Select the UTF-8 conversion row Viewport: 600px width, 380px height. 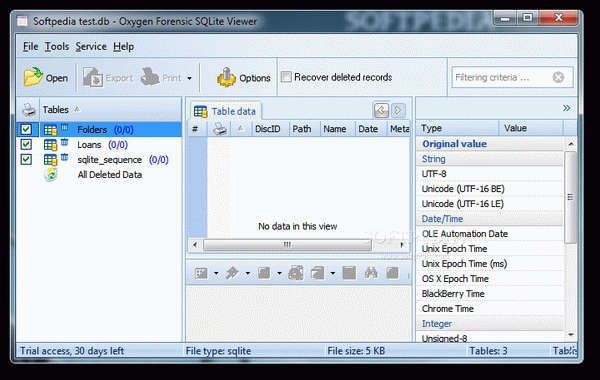[x=490, y=174]
